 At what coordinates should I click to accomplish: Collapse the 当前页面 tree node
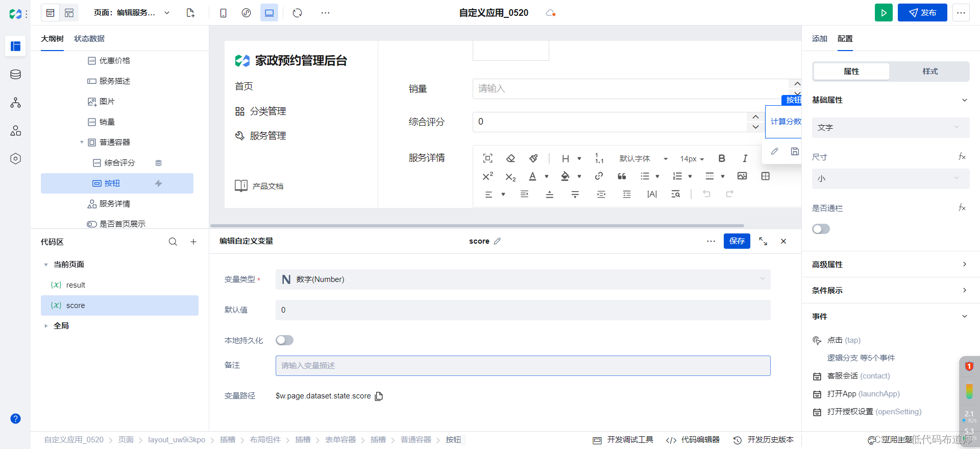[46, 265]
